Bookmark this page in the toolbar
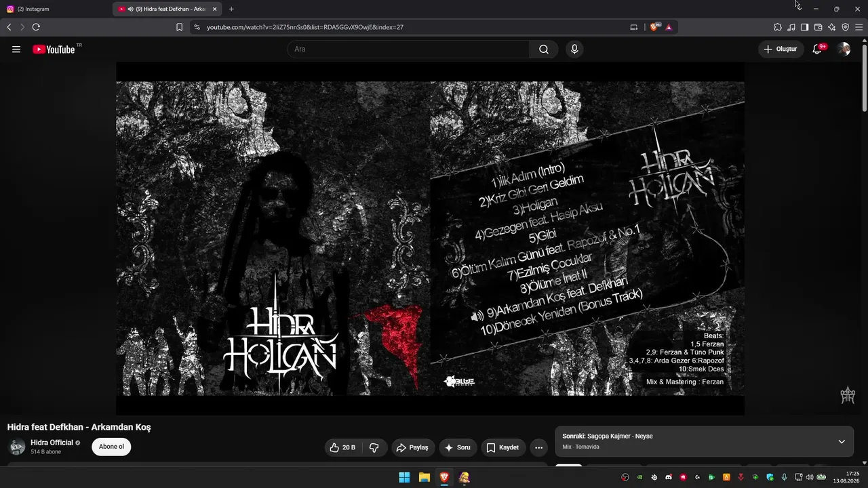This screenshot has width=868, height=488. [179, 27]
